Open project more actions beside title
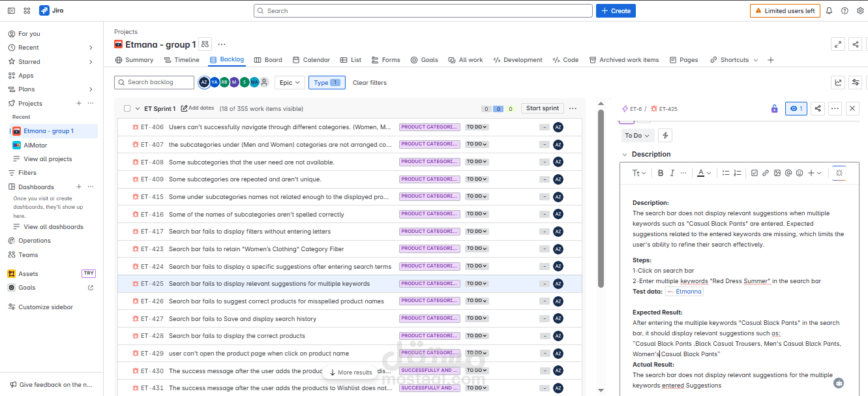The height and width of the screenshot is (396, 868). coord(222,44)
